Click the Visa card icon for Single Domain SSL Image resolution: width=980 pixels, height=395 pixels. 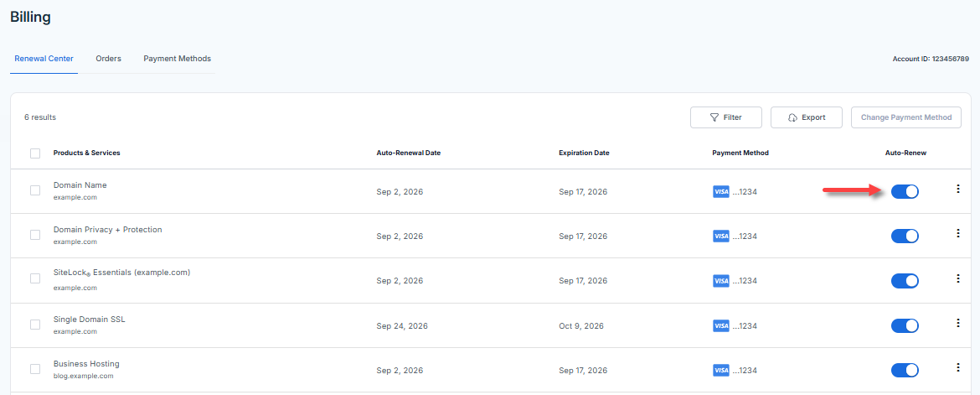click(720, 326)
